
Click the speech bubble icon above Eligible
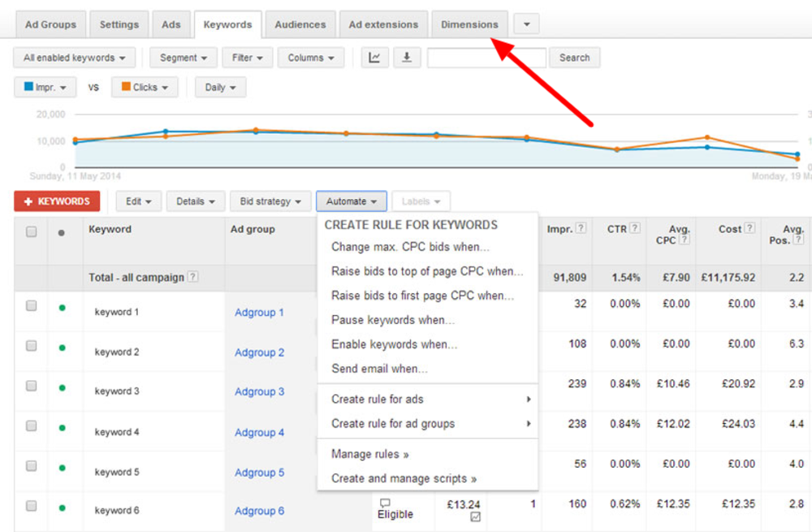pos(385,503)
